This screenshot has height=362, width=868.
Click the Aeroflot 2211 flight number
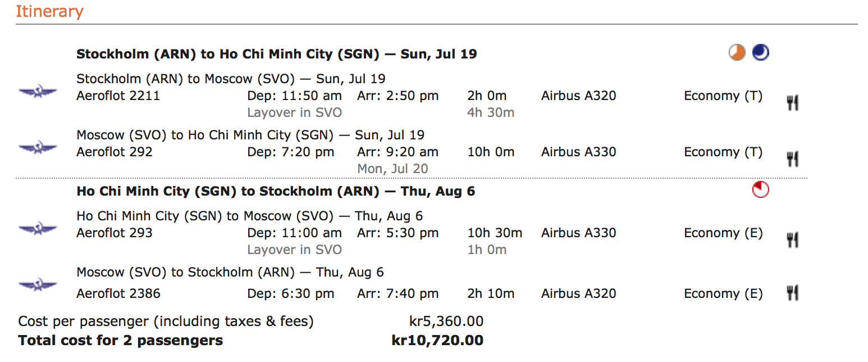click(118, 96)
